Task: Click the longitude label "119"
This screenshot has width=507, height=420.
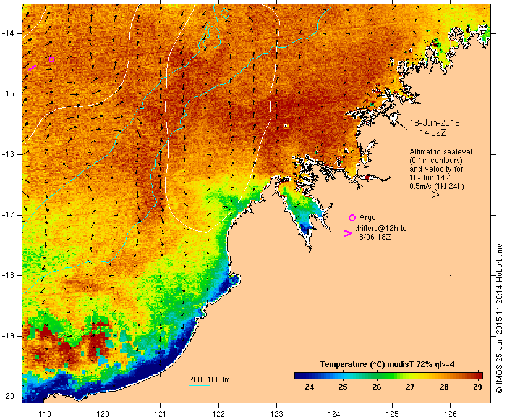Action: (x=45, y=414)
